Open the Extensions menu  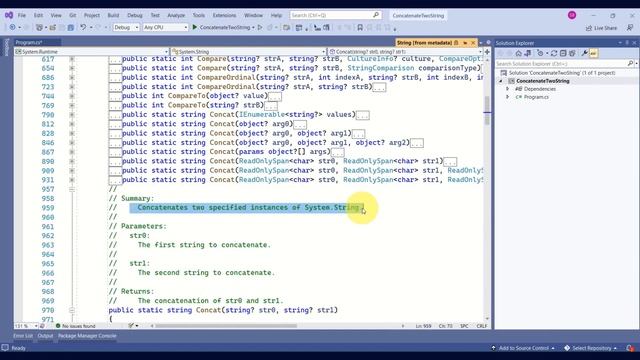tap(224, 15)
